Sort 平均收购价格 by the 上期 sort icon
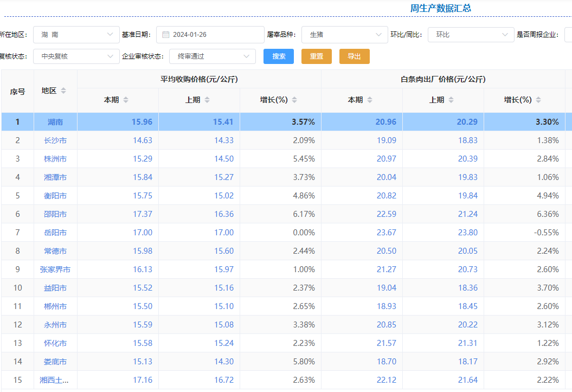 tap(207, 100)
